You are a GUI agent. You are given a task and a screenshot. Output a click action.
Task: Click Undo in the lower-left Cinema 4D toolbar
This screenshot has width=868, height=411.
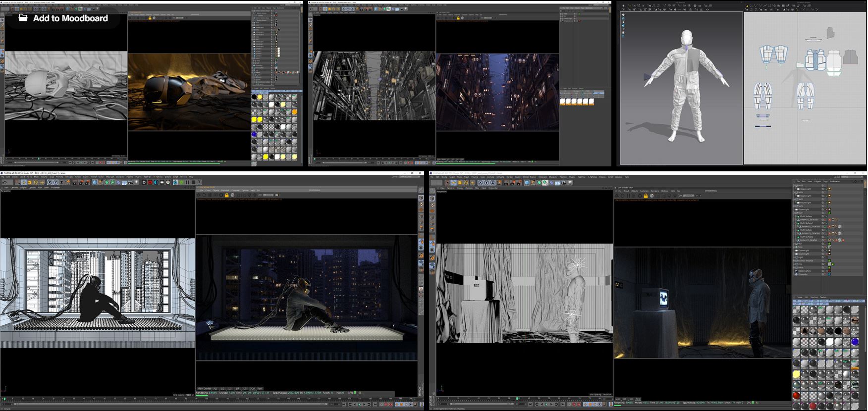(4, 182)
